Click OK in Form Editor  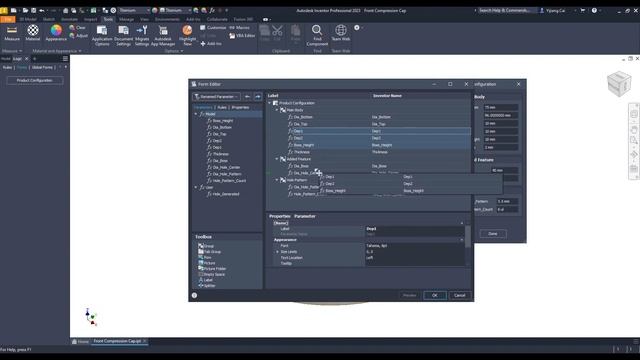(435, 295)
